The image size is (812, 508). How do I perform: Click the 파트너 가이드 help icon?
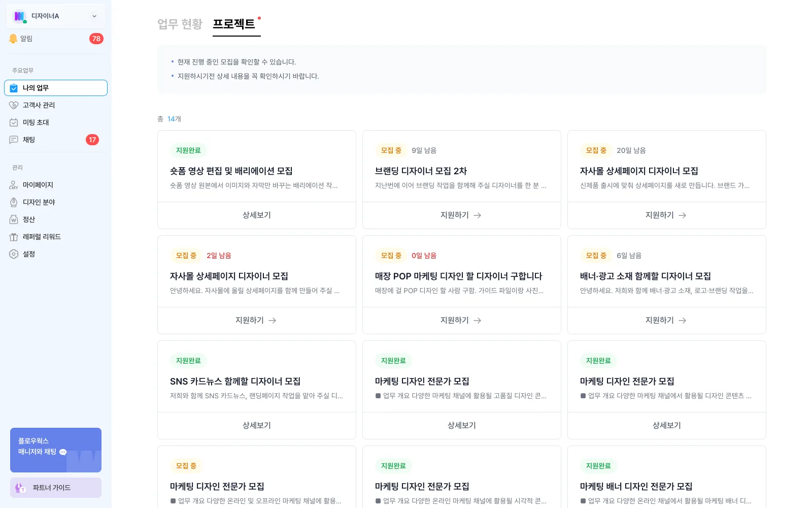pos(20,488)
